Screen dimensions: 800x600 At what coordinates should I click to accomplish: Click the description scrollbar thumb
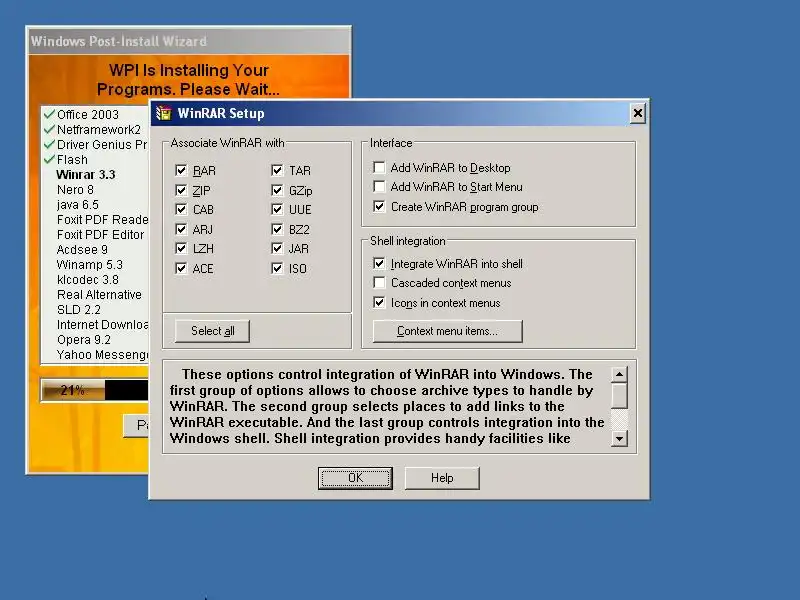tap(619, 396)
